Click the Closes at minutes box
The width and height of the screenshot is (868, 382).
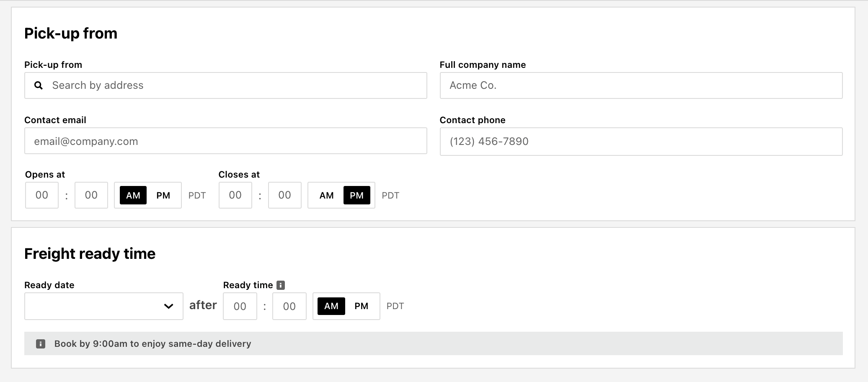pos(285,195)
